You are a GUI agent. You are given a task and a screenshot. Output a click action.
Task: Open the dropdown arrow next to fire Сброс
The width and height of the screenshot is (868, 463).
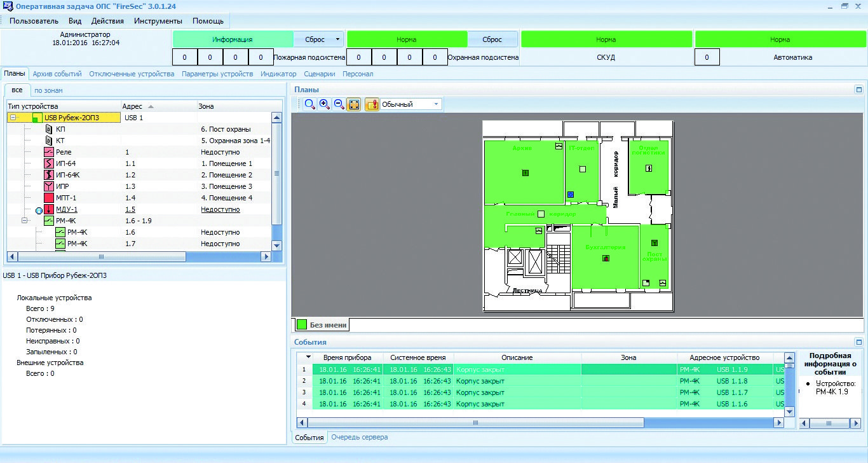click(x=337, y=39)
